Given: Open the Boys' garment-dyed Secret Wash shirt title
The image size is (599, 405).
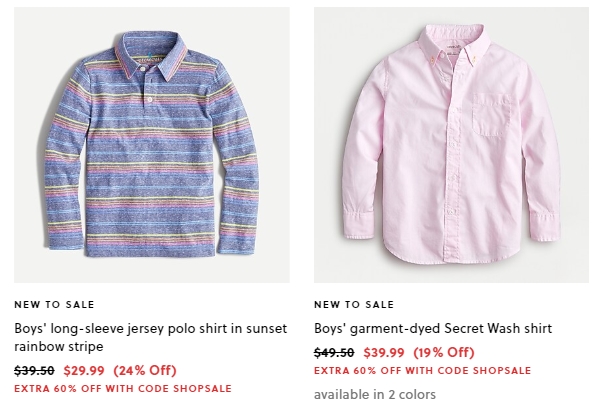Looking at the screenshot, I should pyautogui.click(x=433, y=328).
